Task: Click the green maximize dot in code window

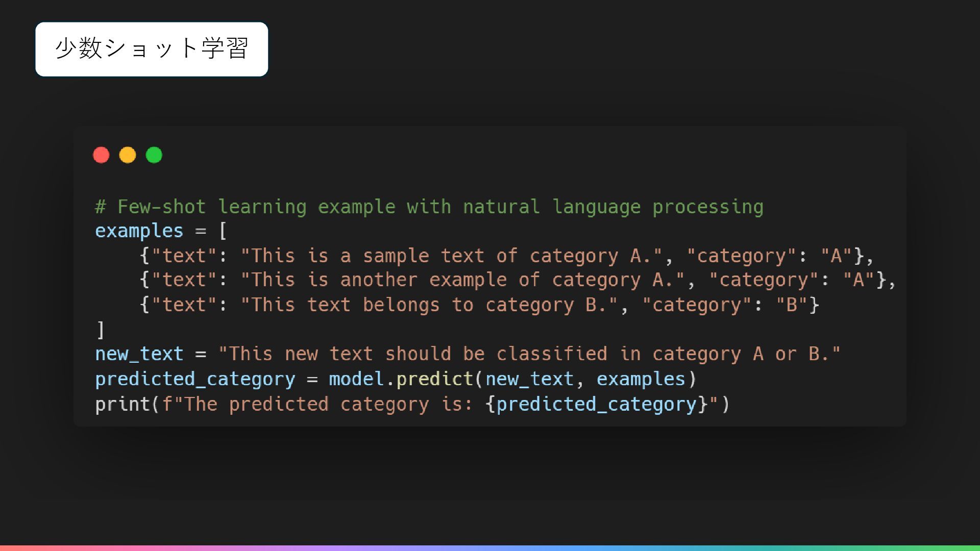Action: point(154,155)
